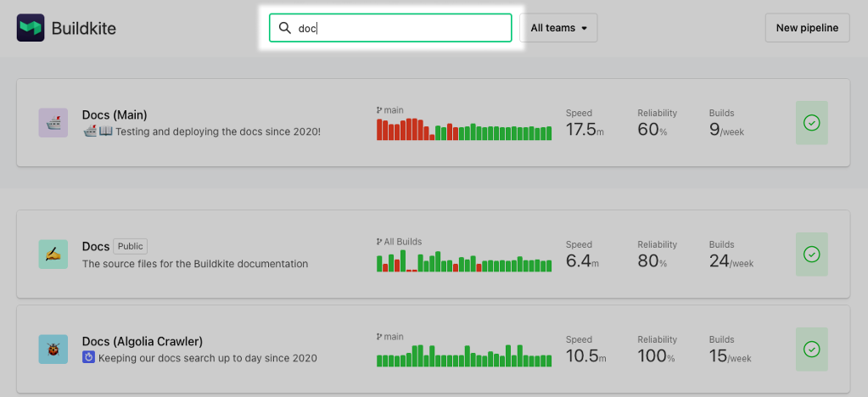Click passed status check for Docs (Main)
868x397 pixels.
pyautogui.click(x=811, y=123)
